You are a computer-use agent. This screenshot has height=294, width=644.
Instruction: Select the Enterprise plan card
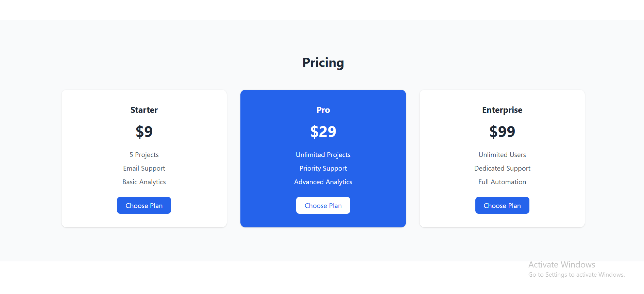[502, 99]
